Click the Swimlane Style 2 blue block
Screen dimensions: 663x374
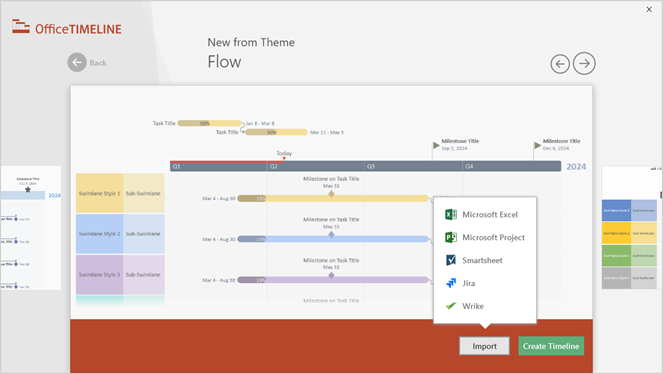point(99,234)
